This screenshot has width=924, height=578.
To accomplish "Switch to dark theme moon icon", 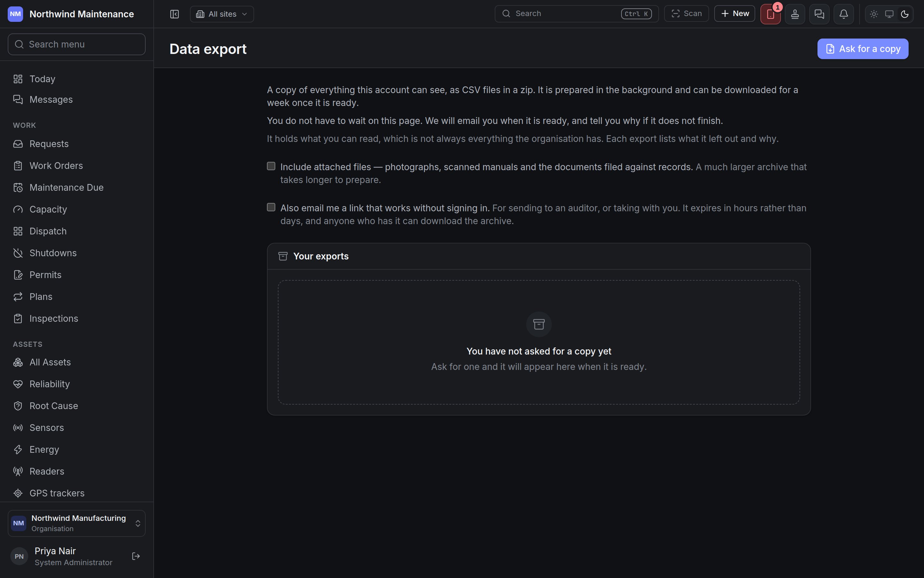I will pyautogui.click(x=904, y=14).
